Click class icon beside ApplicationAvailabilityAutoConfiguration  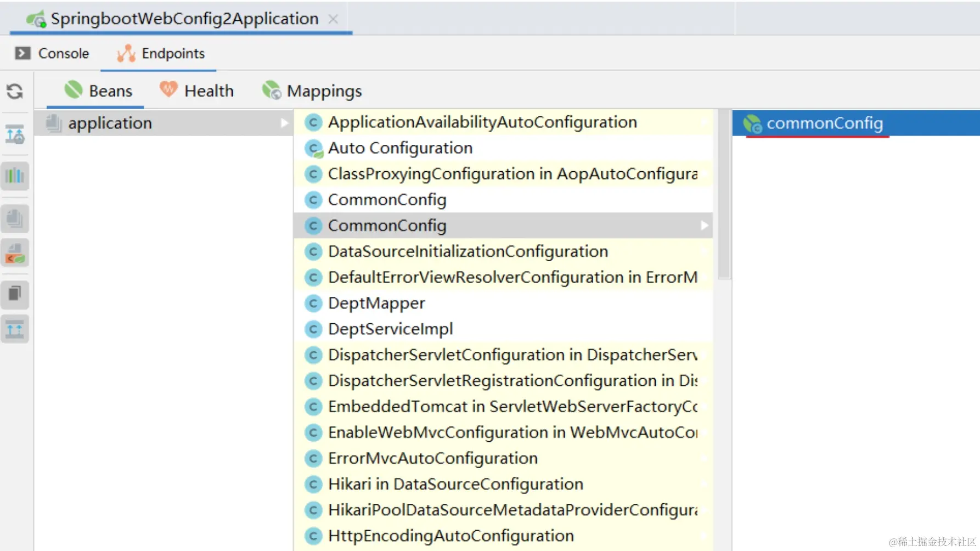click(313, 122)
